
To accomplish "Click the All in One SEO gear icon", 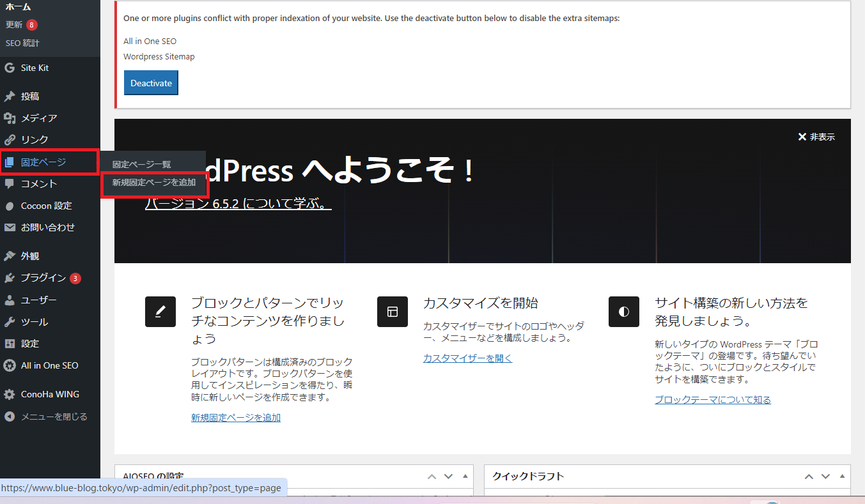I will [10, 365].
